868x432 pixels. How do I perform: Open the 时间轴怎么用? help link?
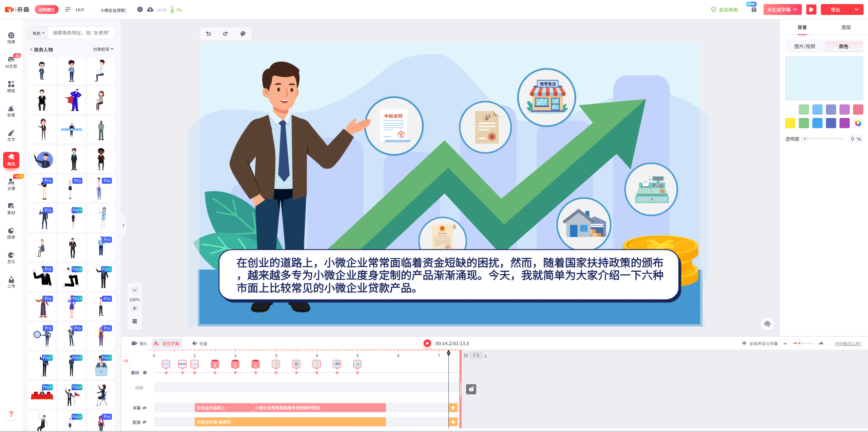click(848, 344)
